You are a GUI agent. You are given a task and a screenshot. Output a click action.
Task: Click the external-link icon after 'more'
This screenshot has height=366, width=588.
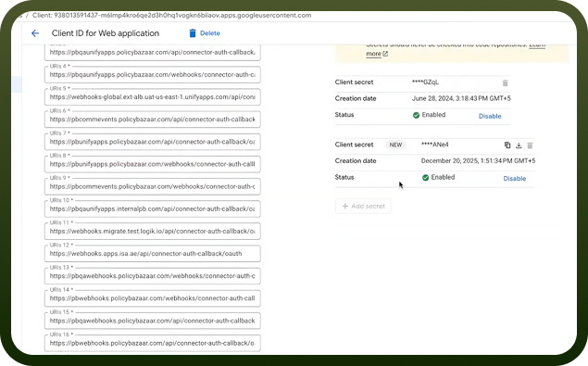(385, 54)
